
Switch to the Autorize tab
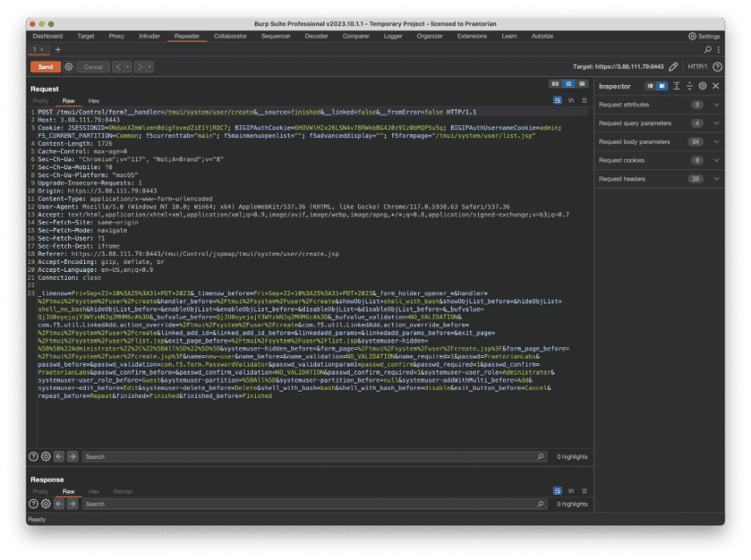(542, 36)
